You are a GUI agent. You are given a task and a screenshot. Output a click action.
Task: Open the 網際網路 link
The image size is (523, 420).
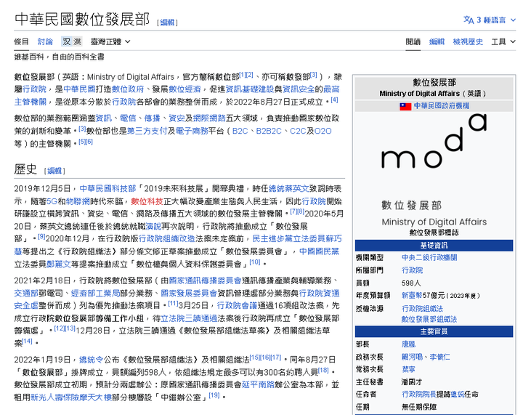[209, 118]
